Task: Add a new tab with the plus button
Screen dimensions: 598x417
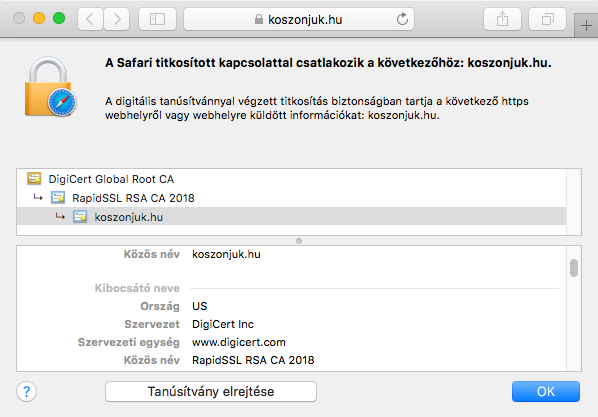Action: [x=586, y=26]
